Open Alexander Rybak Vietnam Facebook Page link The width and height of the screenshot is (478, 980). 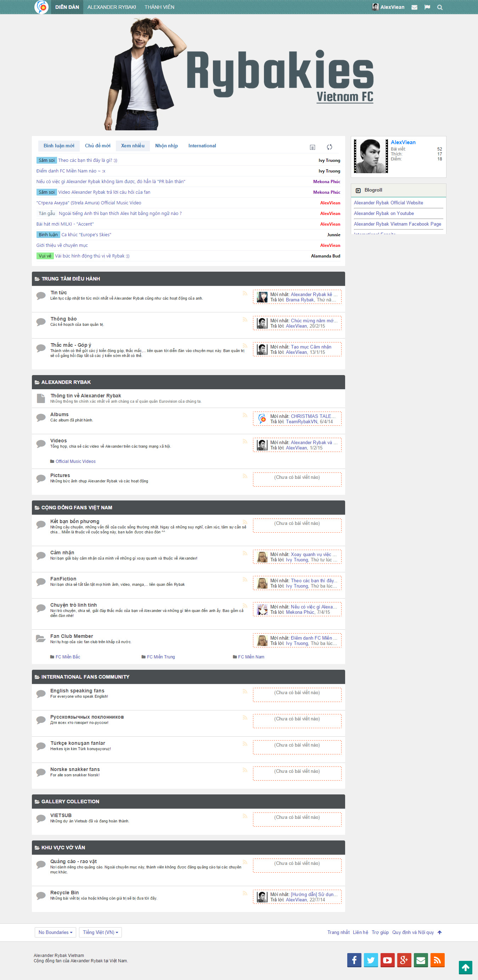point(397,224)
